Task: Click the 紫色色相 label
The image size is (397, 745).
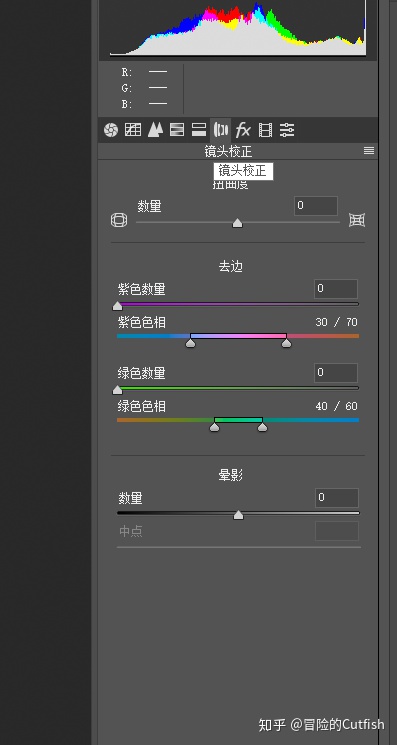Action: click(142, 323)
